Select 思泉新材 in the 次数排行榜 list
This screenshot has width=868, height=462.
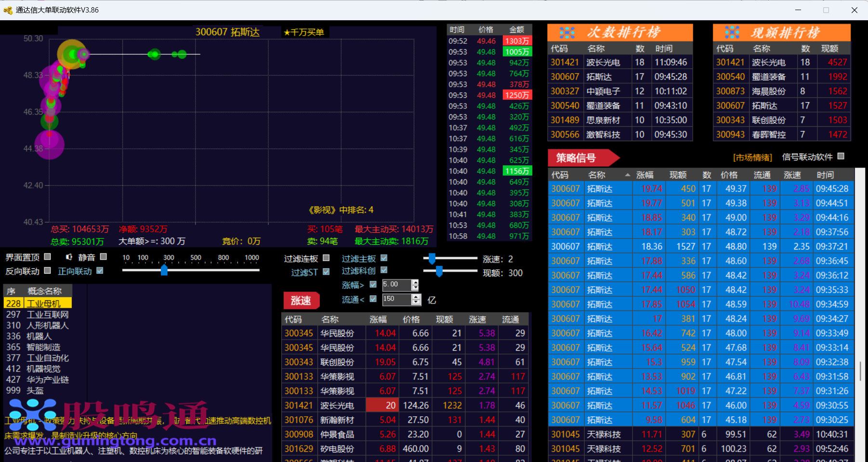coord(620,120)
